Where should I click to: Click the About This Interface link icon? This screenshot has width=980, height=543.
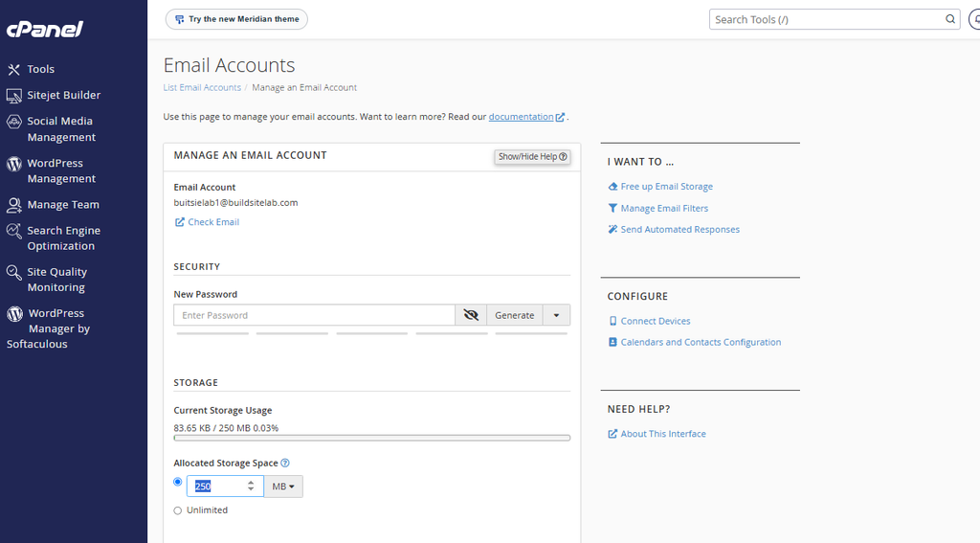click(x=612, y=434)
